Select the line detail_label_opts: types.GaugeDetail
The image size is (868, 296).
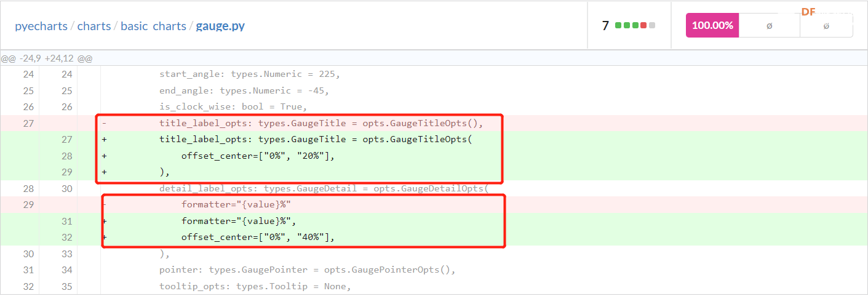(x=324, y=188)
